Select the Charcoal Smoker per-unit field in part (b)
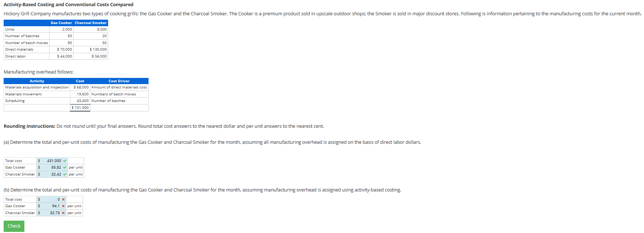Viewport: 644px width, 233px height. pyautogui.click(x=51, y=213)
